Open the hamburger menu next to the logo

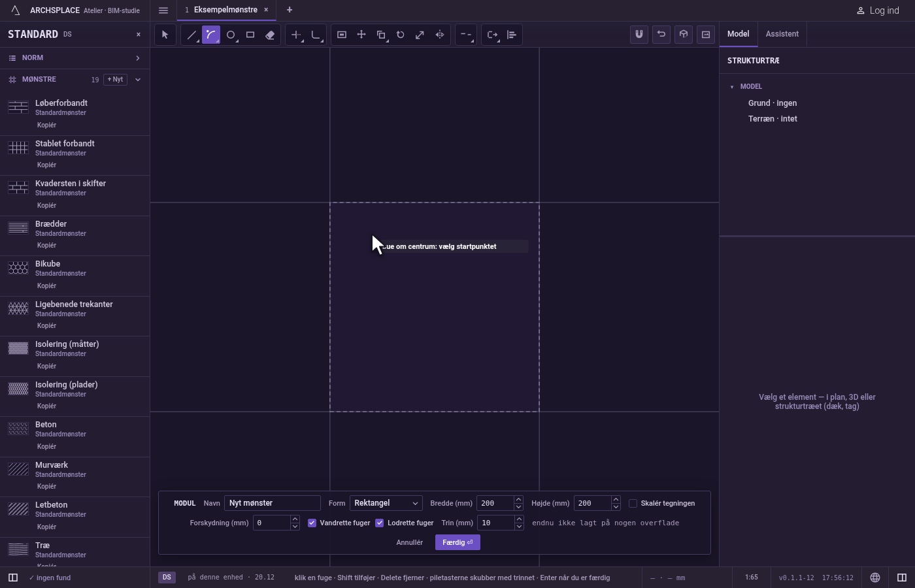click(163, 10)
